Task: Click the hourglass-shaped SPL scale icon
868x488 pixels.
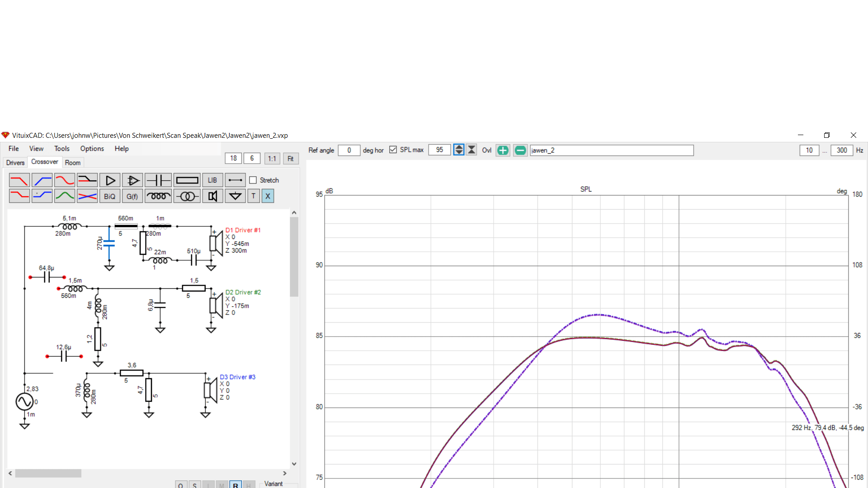Action: [472, 150]
